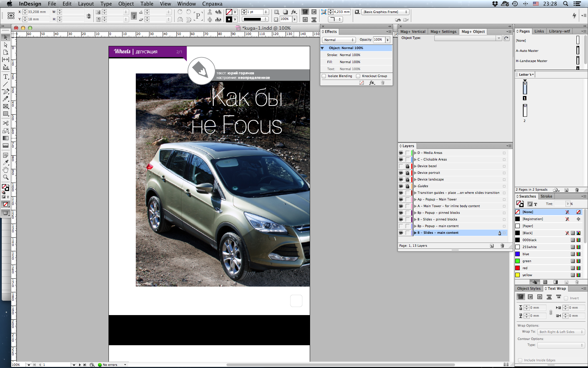The width and height of the screenshot is (588, 368).
Task: Select the Type tool
Action: (x=6, y=77)
